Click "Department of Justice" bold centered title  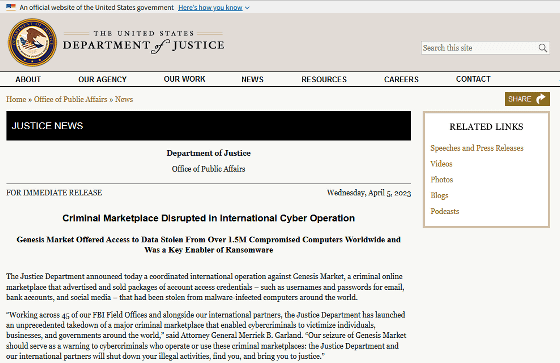tap(209, 153)
